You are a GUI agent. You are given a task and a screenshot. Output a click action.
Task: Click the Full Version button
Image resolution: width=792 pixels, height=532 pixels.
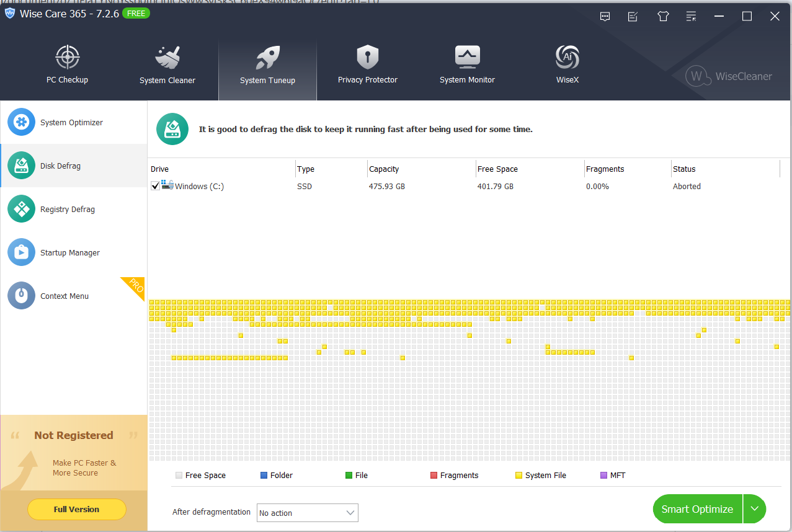pos(76,509)
